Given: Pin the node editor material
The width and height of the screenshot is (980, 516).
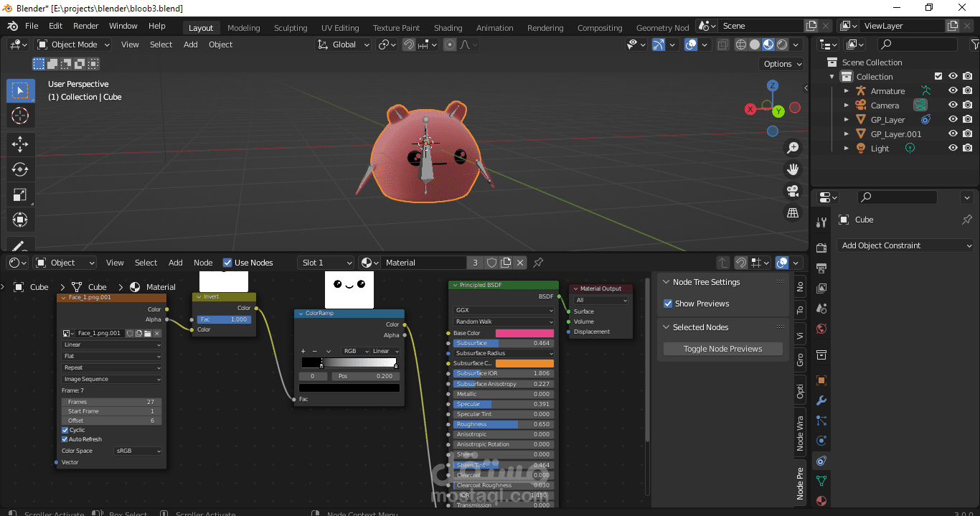Looking at the screenshot, I should coord(538,263).
